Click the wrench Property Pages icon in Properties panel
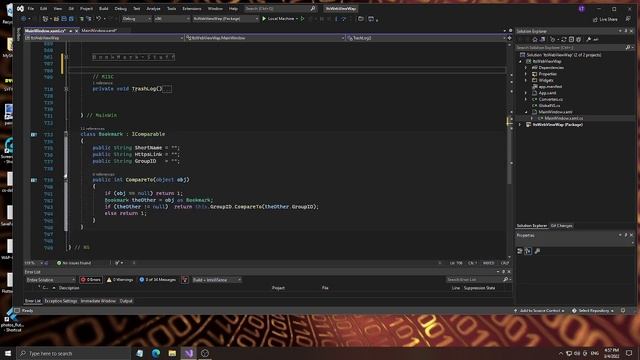This screenshot has width=640, height=360. tap(537, 251)
